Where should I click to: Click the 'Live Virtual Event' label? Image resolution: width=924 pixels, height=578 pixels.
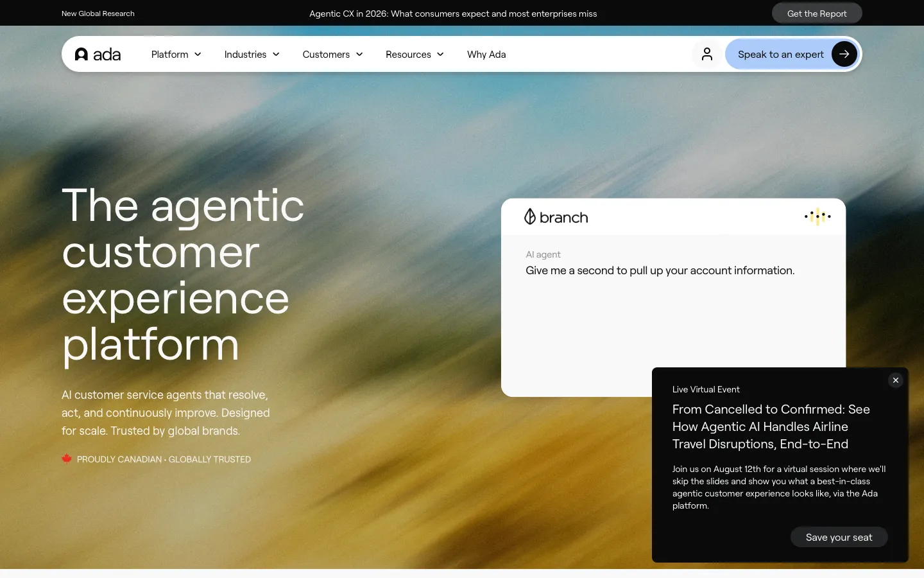tap(706, 389)
